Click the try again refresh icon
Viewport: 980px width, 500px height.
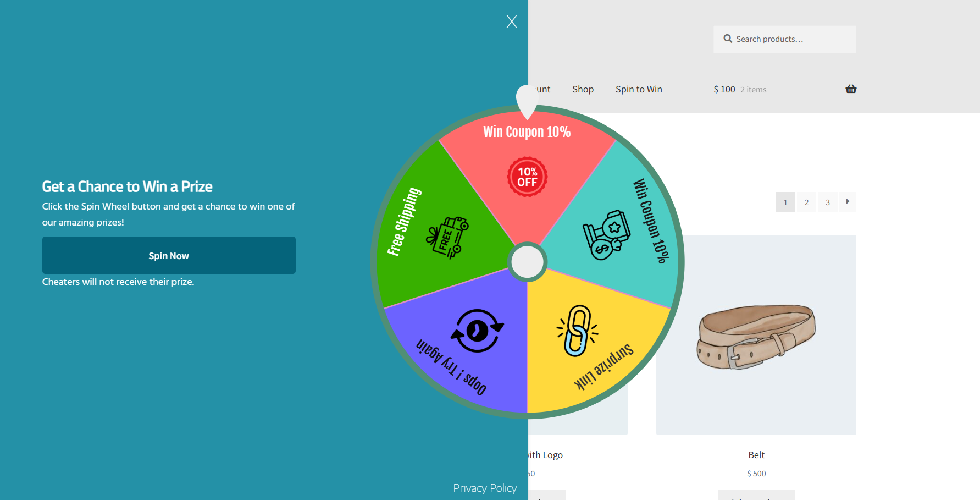[x=477, y=331]
